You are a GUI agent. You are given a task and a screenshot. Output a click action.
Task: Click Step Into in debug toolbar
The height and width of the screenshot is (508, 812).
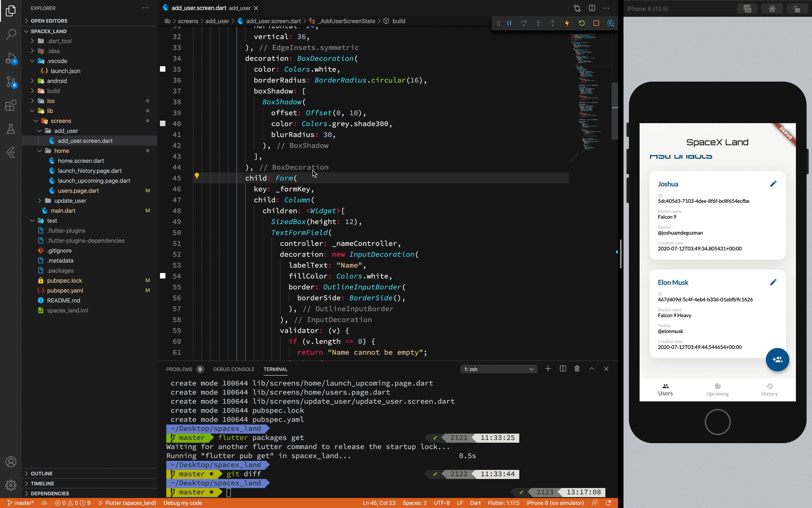point(538,23)
